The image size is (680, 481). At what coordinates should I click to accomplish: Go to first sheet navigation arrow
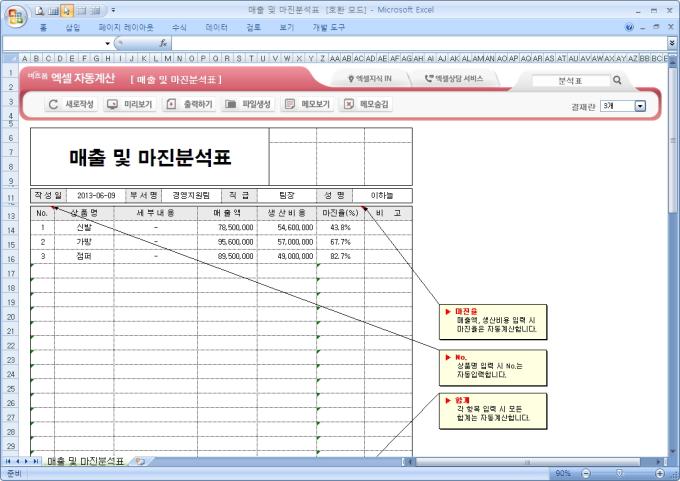[8, 461]
